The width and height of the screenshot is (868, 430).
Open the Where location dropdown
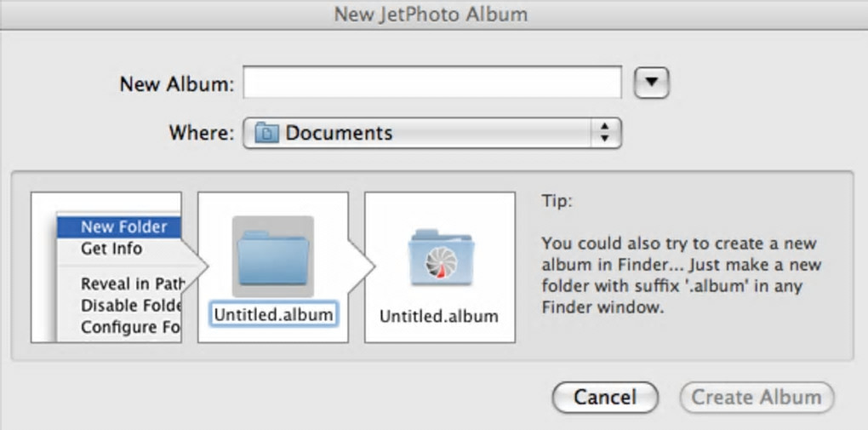pos(432,133)
